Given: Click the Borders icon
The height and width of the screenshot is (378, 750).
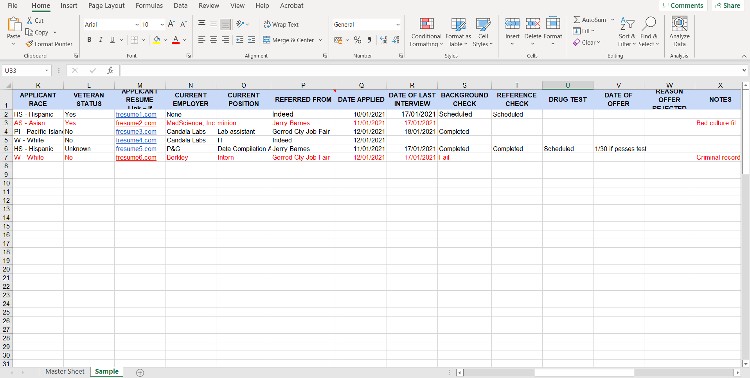Looking at the screenshot, I should [x=134, y=40].
